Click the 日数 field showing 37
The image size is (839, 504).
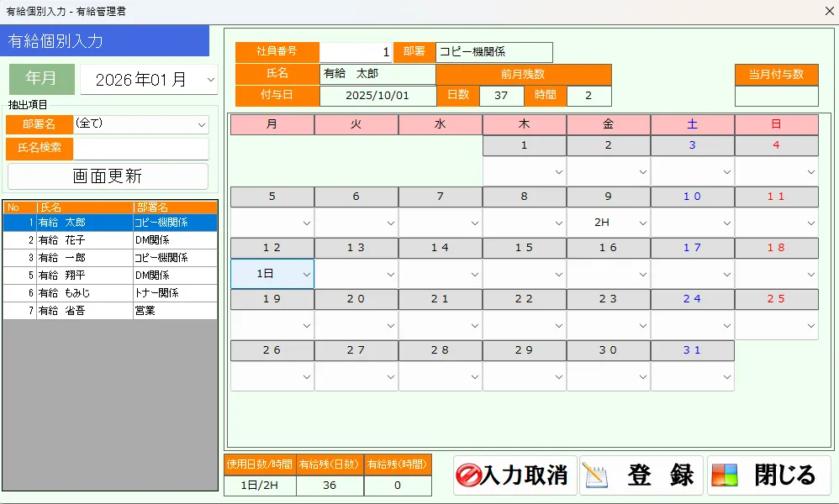[502, 95]
